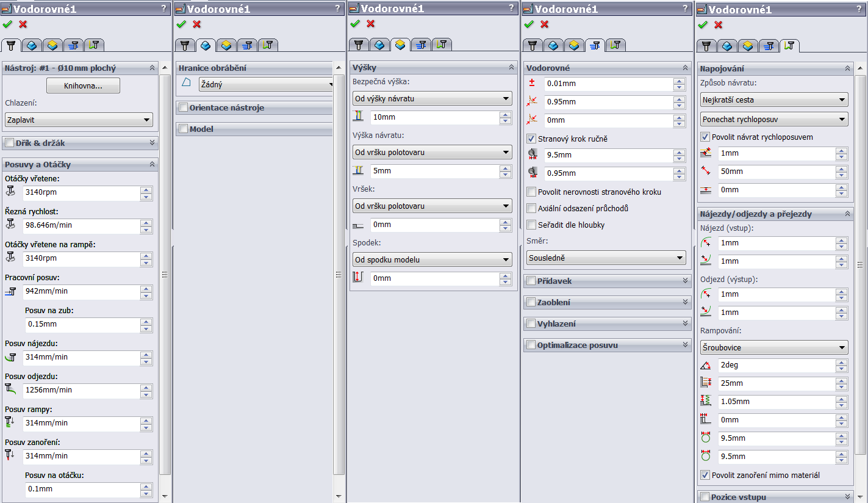Open Bezpečná výška dropdown Od výšky návratu
Viewport: 868px width, 503px height.
pos(432,99)
